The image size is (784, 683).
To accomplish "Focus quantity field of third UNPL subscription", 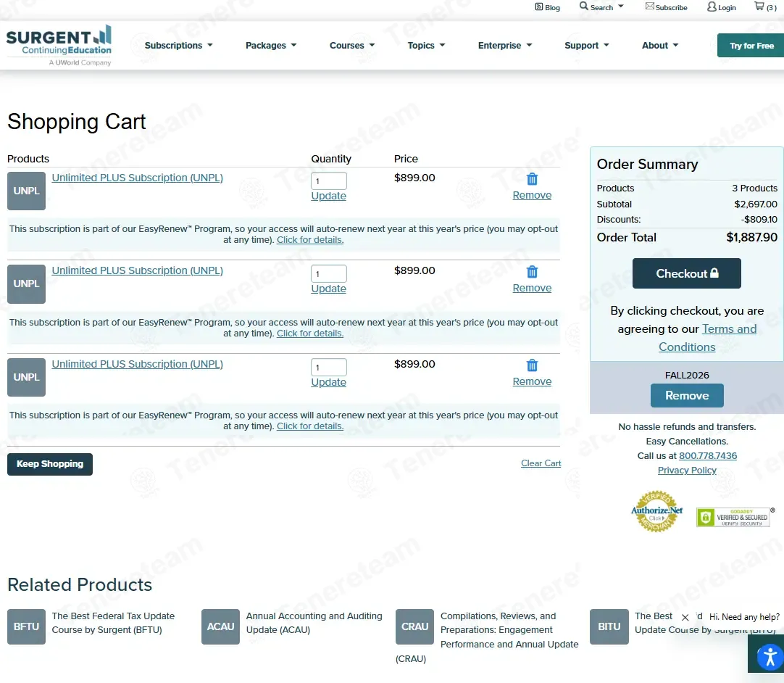I will 328,368.
